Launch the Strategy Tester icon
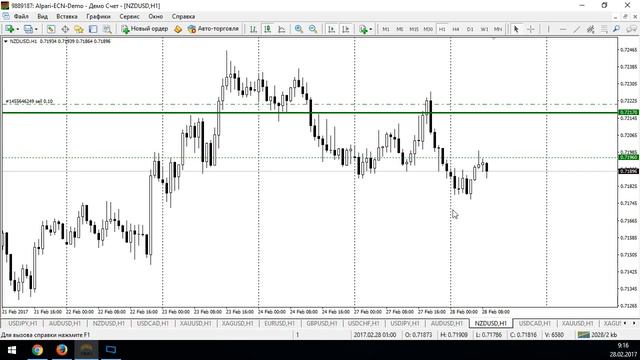 107,29
